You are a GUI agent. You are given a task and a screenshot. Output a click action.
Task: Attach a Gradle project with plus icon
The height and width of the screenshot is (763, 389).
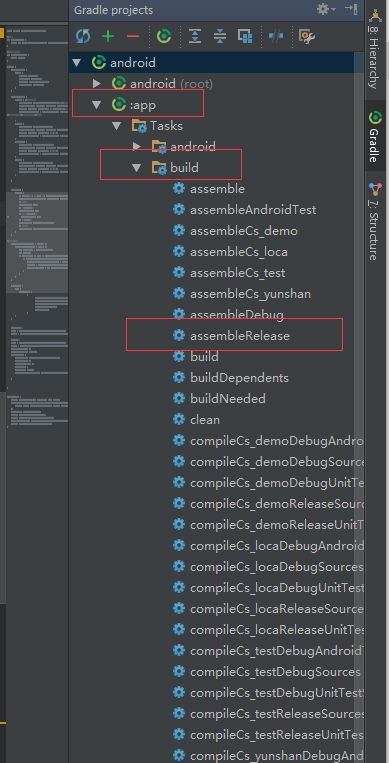click(x=108, y=36)
